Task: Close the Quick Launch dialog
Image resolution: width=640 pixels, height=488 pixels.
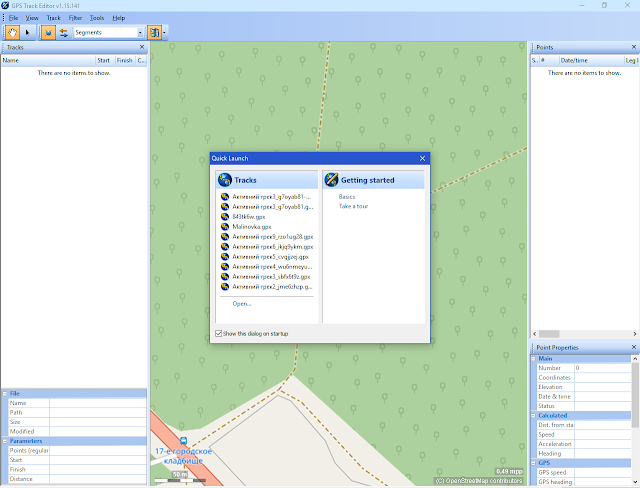Action: click(422, 158)
